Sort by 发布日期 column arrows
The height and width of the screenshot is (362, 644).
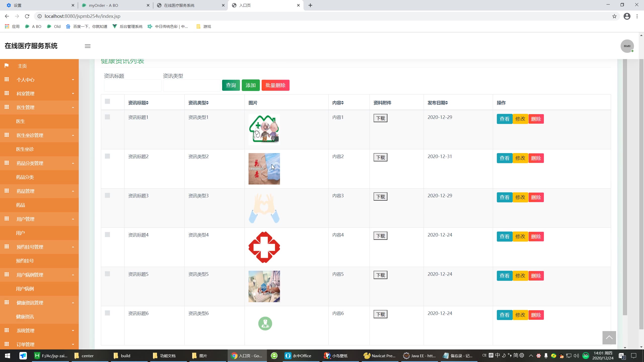[447, 103]
